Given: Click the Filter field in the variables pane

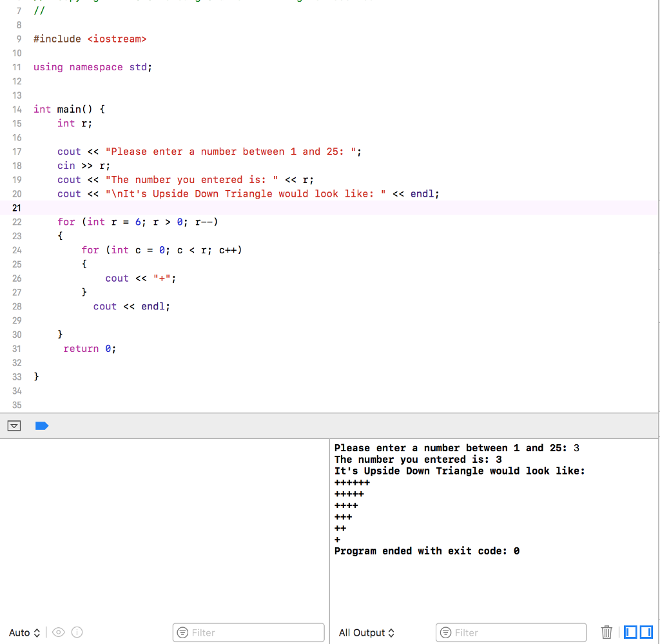Looking at the screenshot, I should pos(248,632).
